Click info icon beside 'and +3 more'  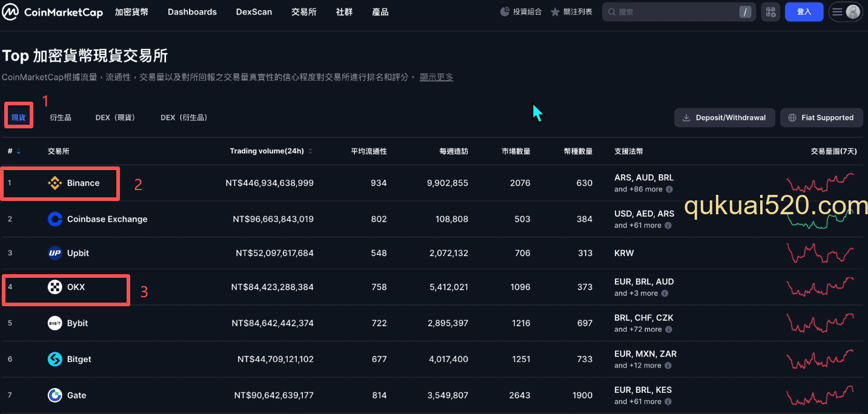(x=664, y=294)
